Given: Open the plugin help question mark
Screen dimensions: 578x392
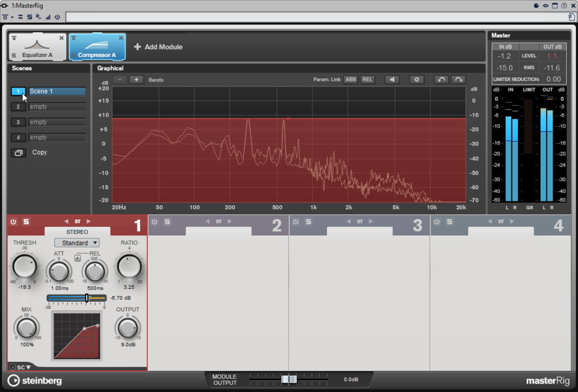Looking at the screenshot, I should tap(564, 5).
